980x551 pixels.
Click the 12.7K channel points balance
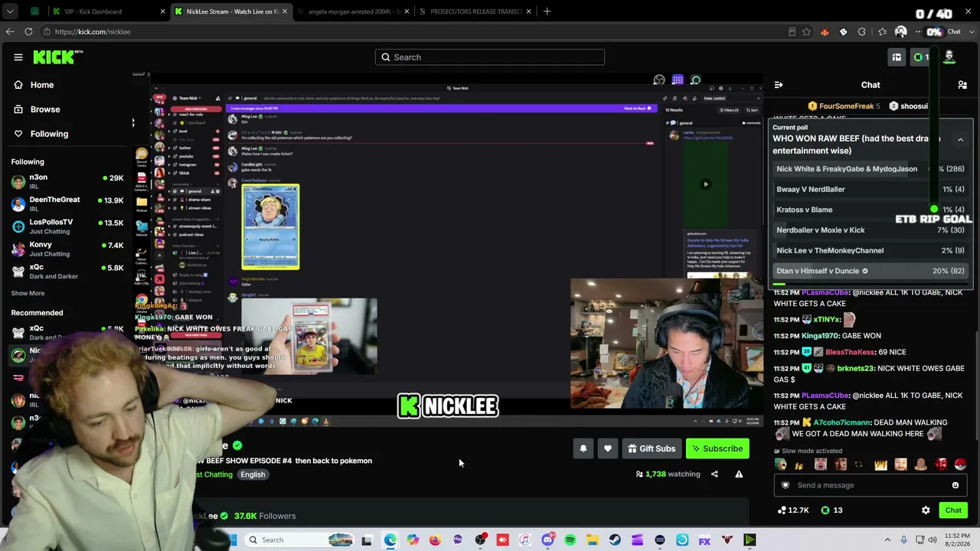click(x=793, y=510)
